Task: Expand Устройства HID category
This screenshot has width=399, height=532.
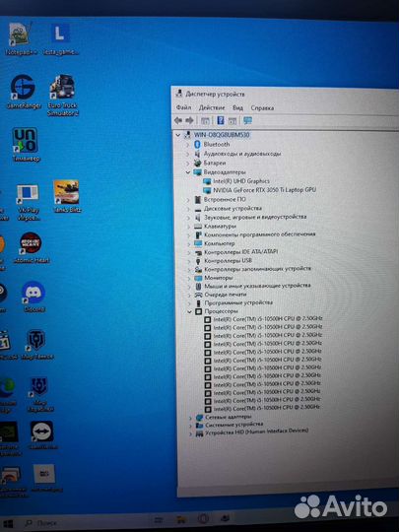Action: [191, 433]
